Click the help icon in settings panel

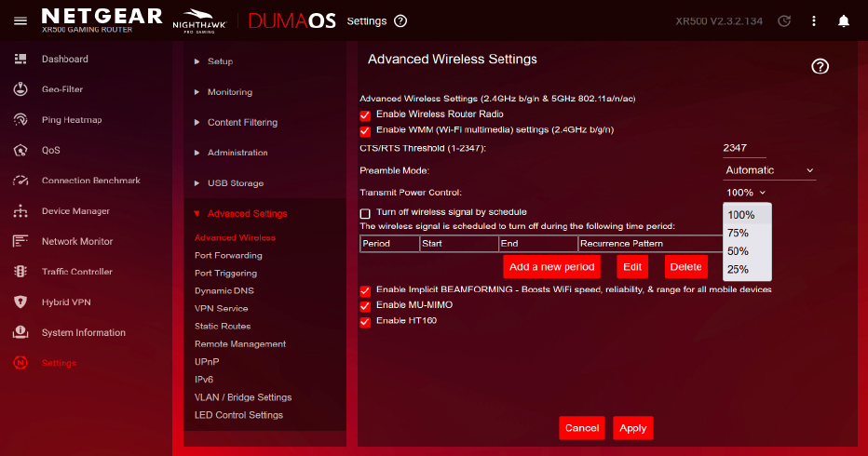point(820,66)
